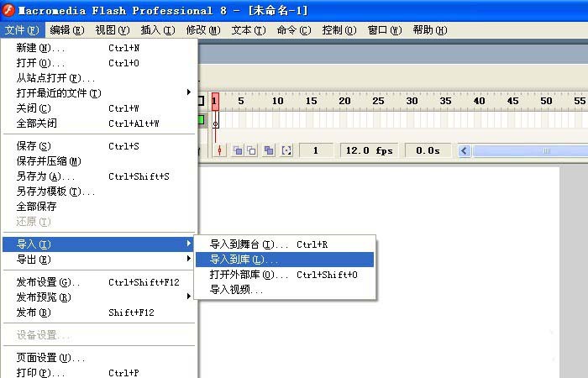Choose 保存(S) menu entry
The width and height of the screenshot is (588, 378).
pos(99,146)
